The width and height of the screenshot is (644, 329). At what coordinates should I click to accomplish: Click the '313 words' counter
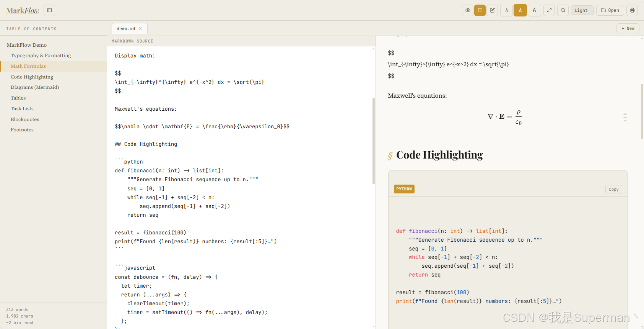(17, 309)
